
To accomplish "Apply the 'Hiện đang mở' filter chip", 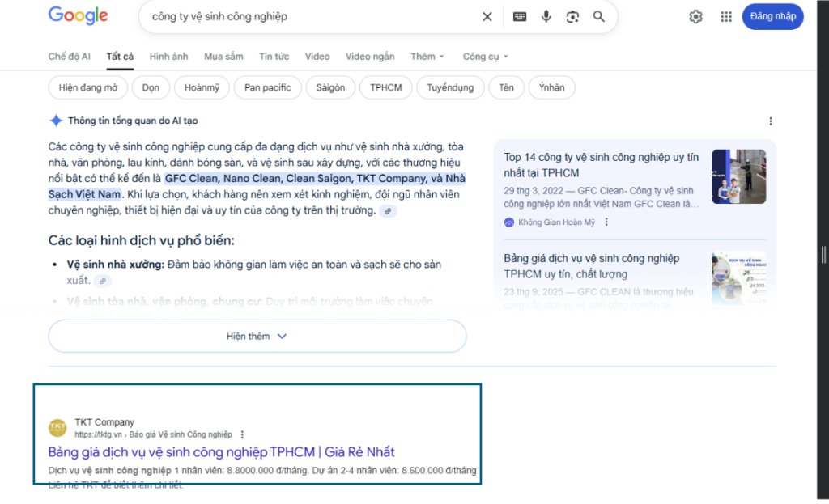I will (88, 87).
